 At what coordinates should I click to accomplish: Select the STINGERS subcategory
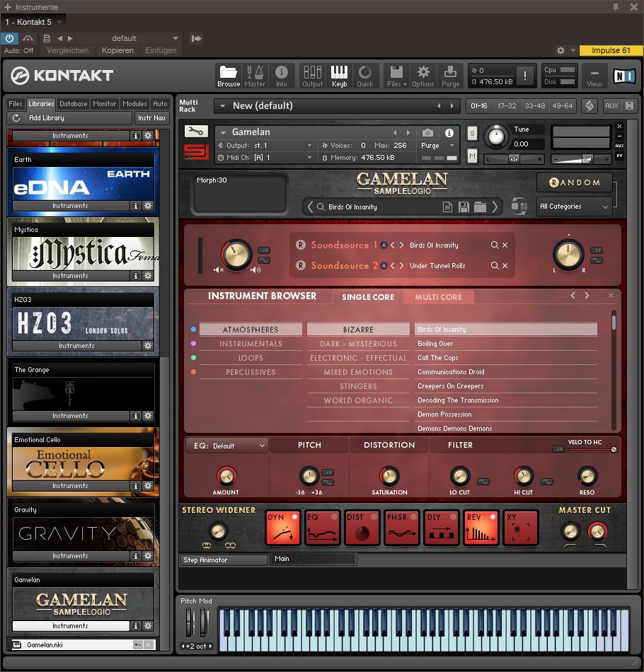[358, 386]
